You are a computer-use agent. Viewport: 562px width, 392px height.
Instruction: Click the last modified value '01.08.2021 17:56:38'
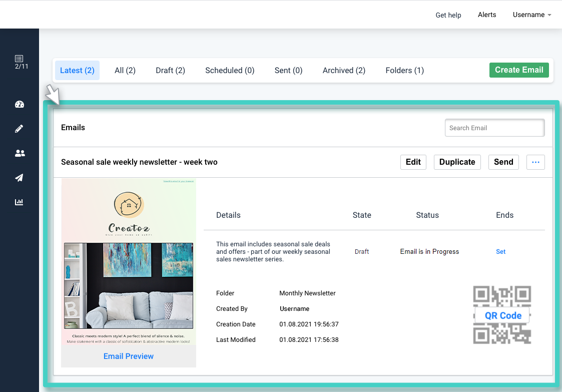coord(309,339)
